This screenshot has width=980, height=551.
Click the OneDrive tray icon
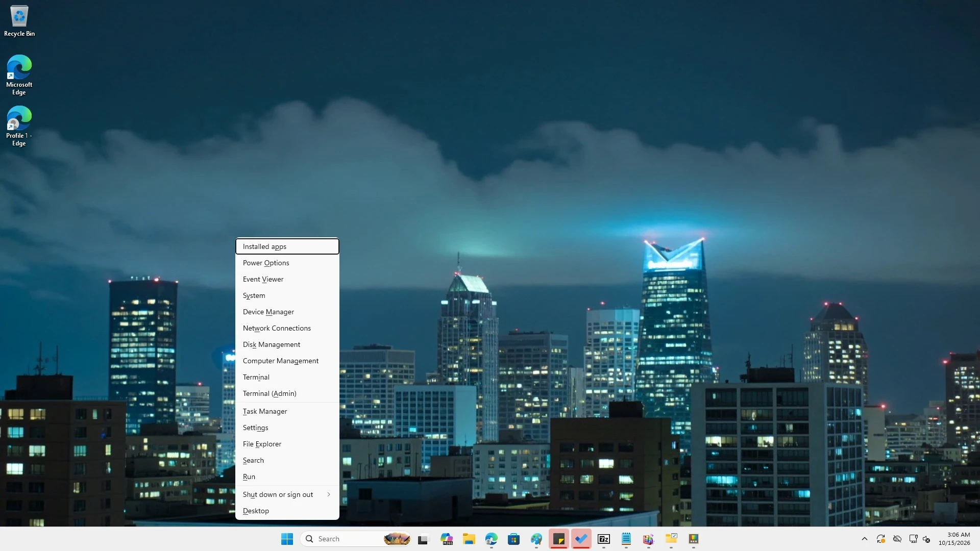897,539
